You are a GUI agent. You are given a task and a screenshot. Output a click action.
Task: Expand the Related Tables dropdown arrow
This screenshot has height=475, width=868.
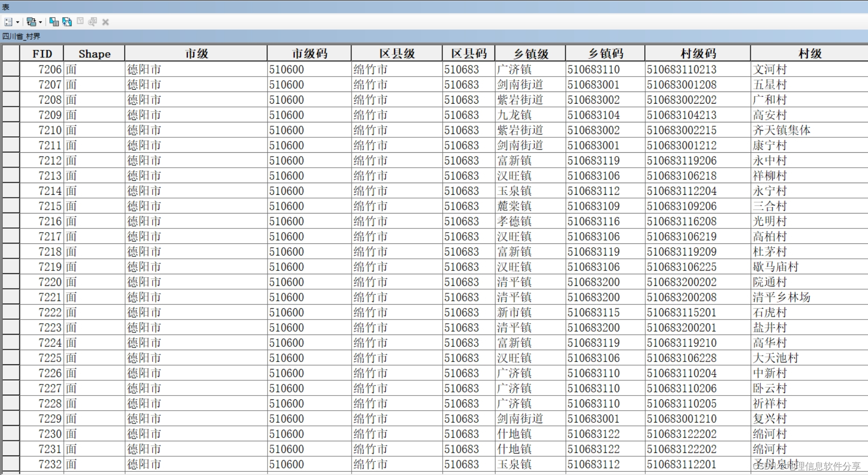coord(41,22)
